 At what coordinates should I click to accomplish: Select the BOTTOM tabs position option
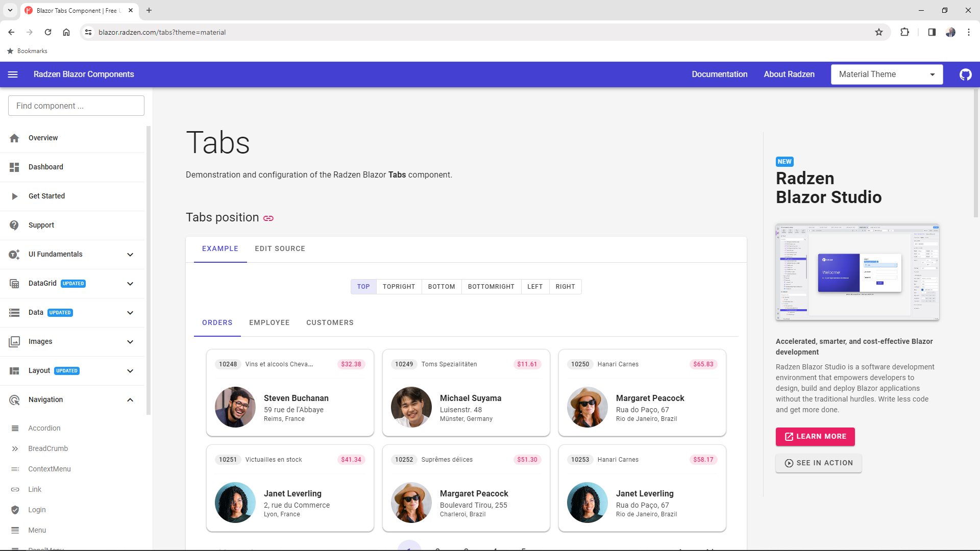(x=441, y=286)
